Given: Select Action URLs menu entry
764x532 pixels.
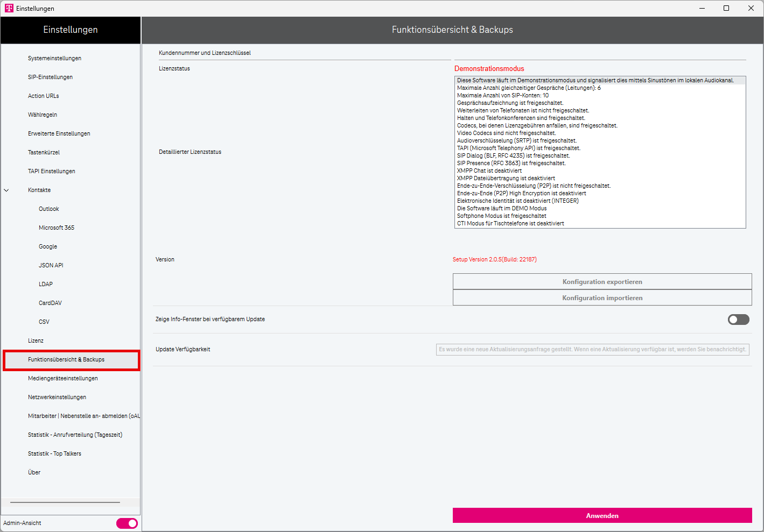Looking at the screenshot, I should pos(43,96).
